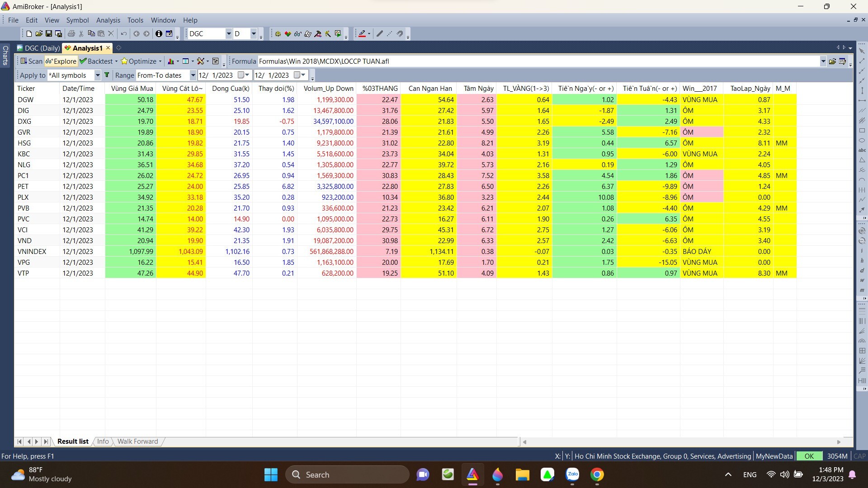The height and width of the screenshot is (488, 868).
Task: Select the Vertical line drawing tool
Action: click(862, 90)
